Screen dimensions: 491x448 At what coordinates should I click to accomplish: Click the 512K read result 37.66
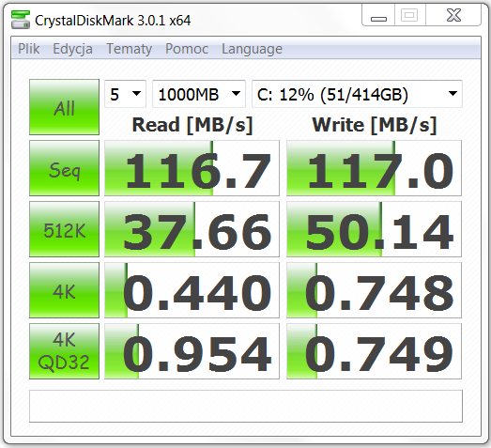(192, 229)
